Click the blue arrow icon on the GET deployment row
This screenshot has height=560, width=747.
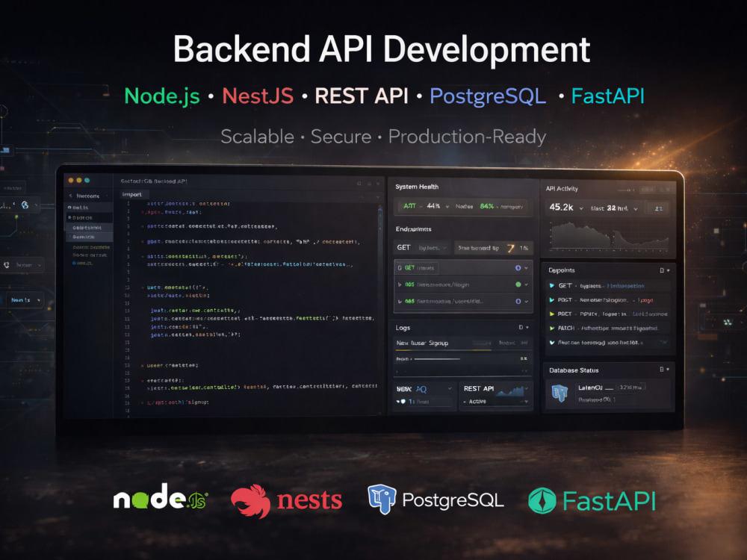[552, 286]
